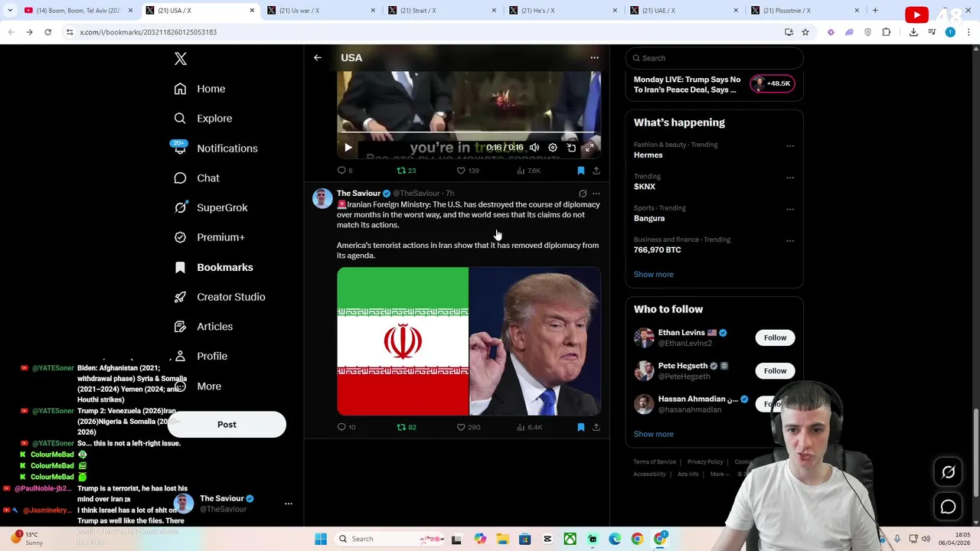Remove bookmark on Iranian Foreign Ministry post
This screenshot has width=980, height=551.
coord(580,427)
